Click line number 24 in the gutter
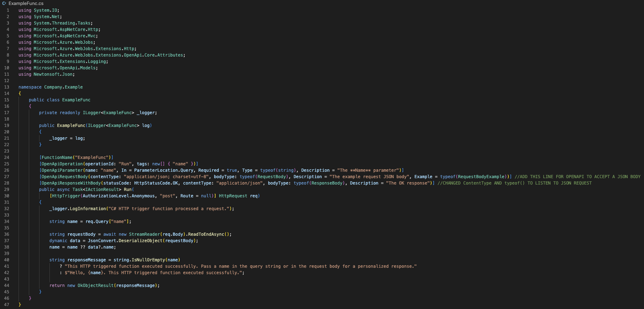 click(x=7, y=158)
